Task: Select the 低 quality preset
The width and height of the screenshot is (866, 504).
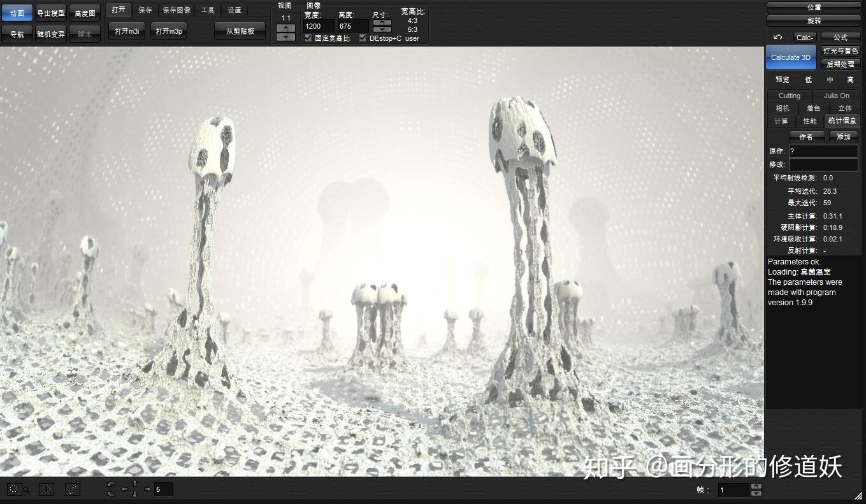Action: (x=809, y=80)
